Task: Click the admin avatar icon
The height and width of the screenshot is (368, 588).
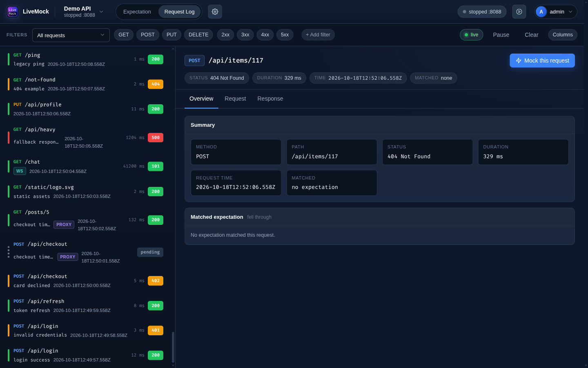Action: pos(541,12)
